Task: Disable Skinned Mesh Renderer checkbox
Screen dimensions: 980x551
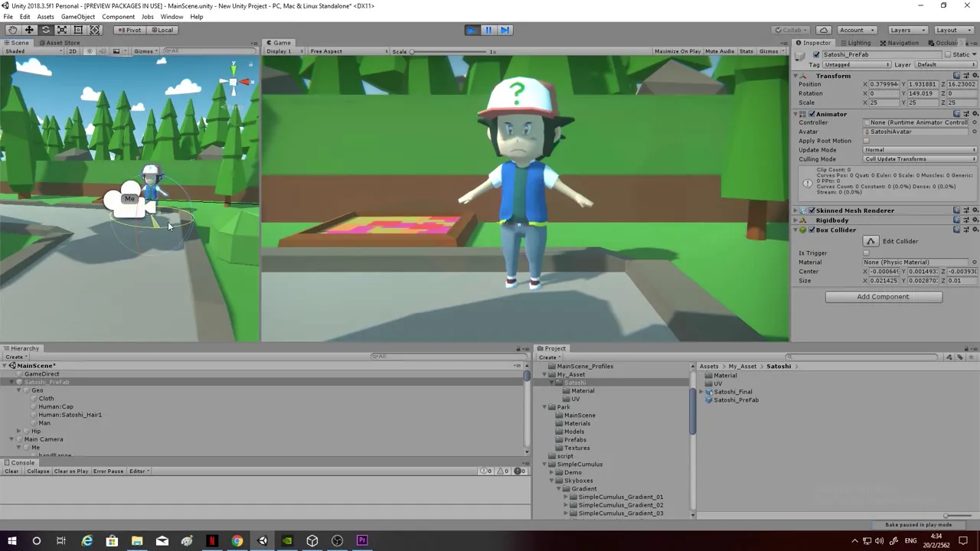Action: tap(812, 210)
